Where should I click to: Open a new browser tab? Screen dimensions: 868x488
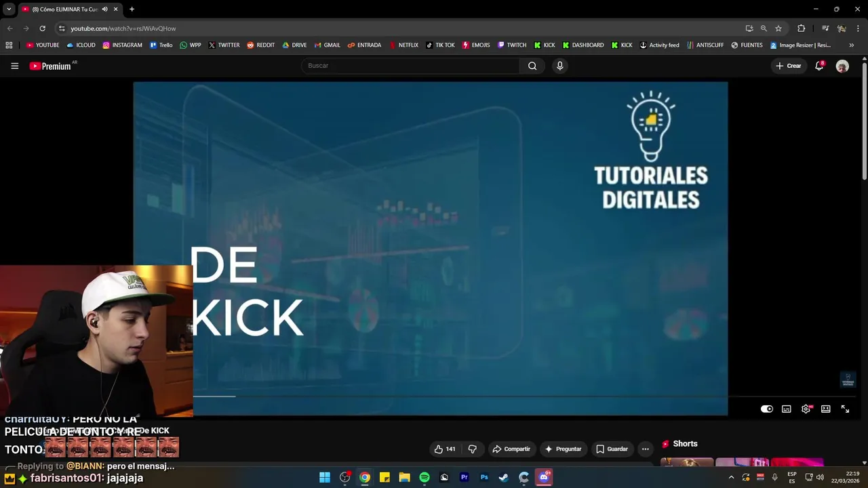(132, 9)
